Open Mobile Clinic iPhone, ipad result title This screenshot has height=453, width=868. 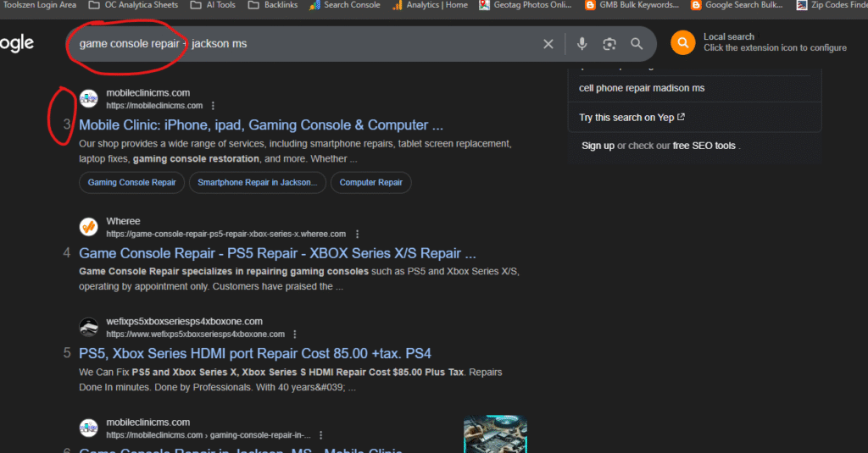(260, 125)
